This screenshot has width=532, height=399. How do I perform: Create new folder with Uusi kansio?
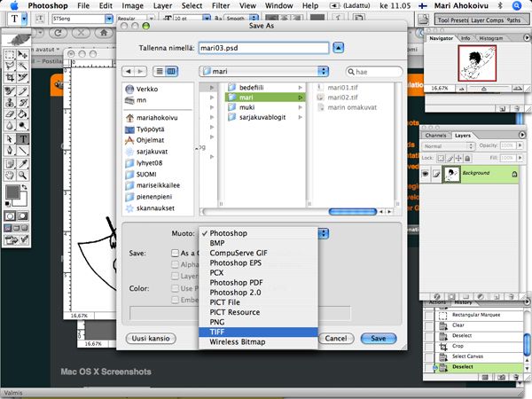pyautogui.click(x=151, y=339)
